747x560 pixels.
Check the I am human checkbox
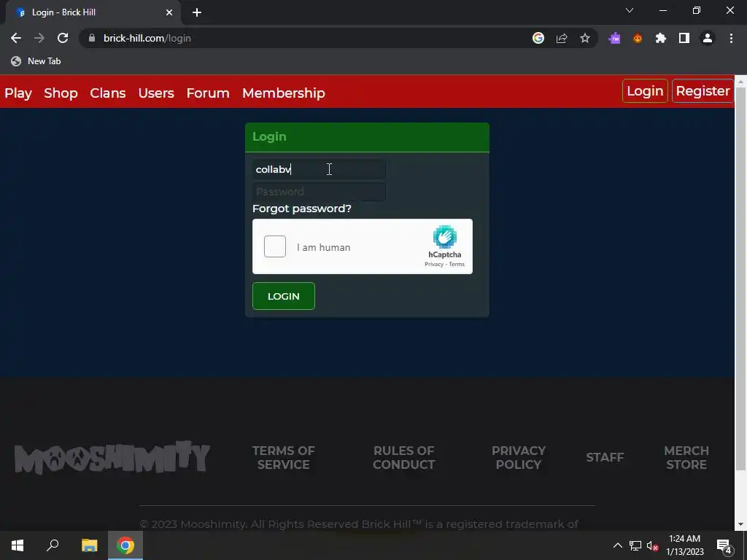tap(275, 246)
